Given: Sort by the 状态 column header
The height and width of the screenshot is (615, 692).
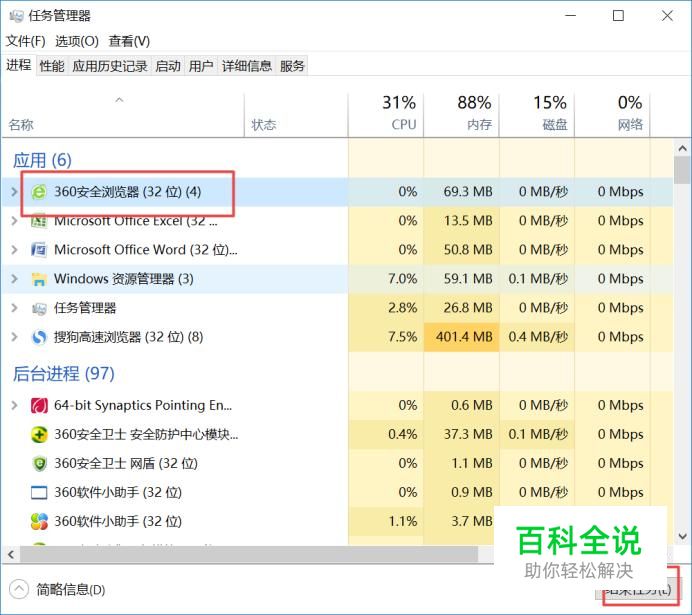Looking at the screenshot, I should click(296, 116).
